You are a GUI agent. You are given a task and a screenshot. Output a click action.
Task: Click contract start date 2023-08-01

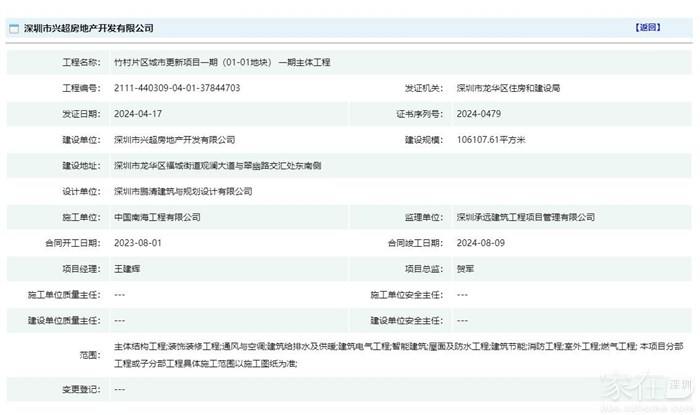(x=138, y=243)
